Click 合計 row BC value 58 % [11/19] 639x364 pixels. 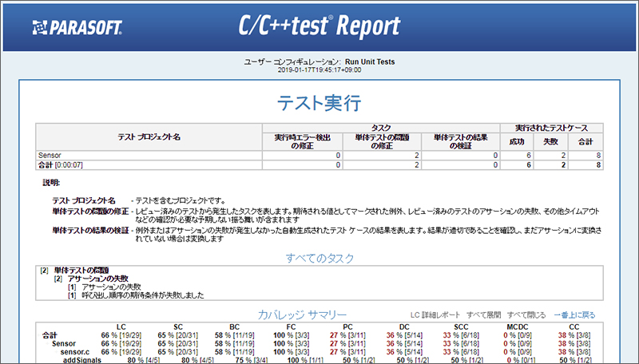pyautogui.click(x=234, y=335)
